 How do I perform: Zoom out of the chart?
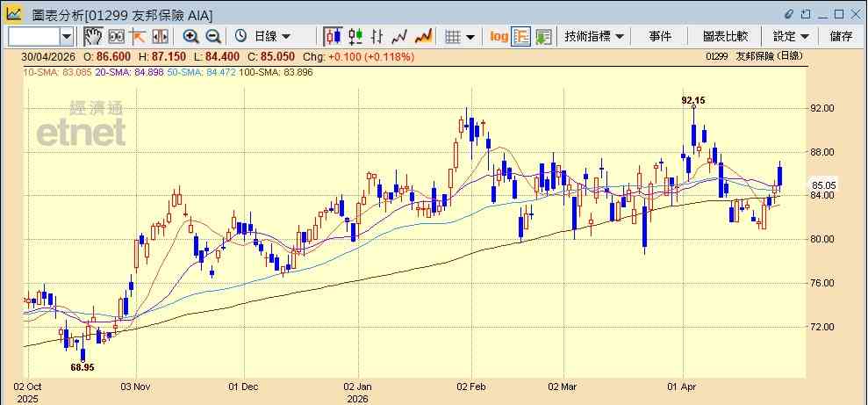213,37
